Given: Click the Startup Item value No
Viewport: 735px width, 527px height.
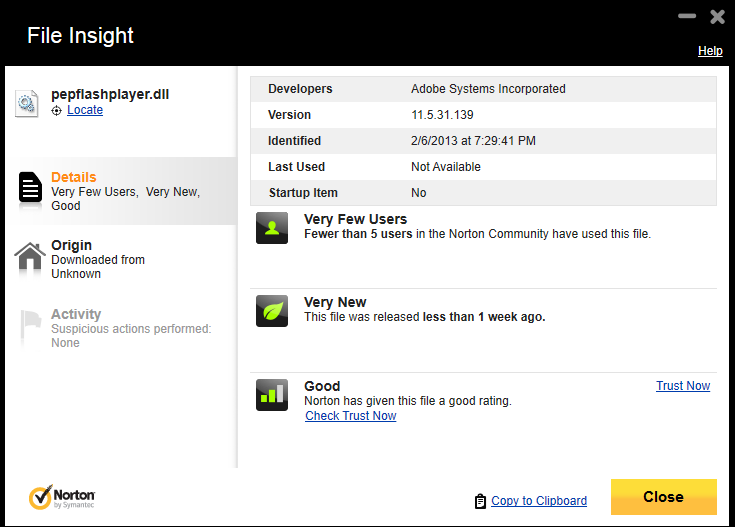Looking at the screenshot, I should (419, 193).
